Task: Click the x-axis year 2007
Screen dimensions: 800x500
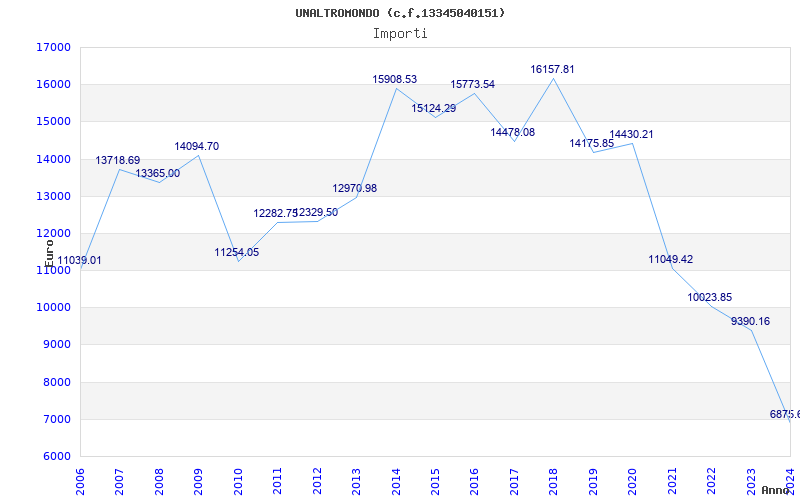Action: tap(119, 481)
